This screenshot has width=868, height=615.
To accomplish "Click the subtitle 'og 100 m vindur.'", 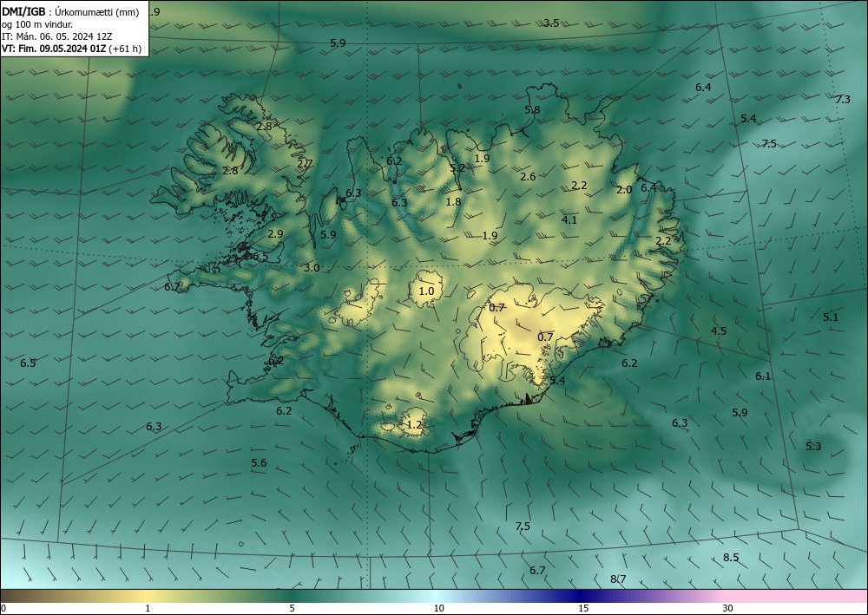I will tap(37, 24).
